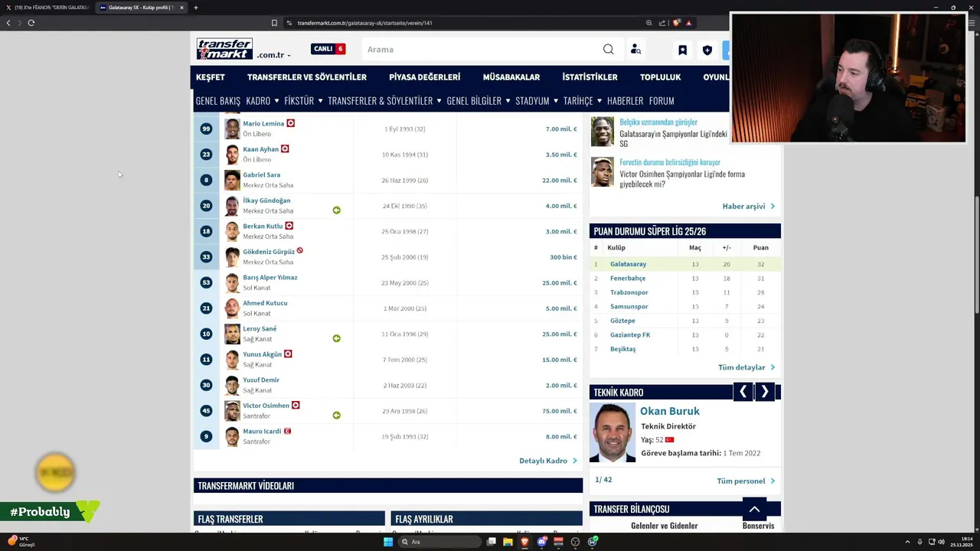The image size is (980, 551).
Task: Expand the .com.tr country dropdown
Action: pos(274,55)
